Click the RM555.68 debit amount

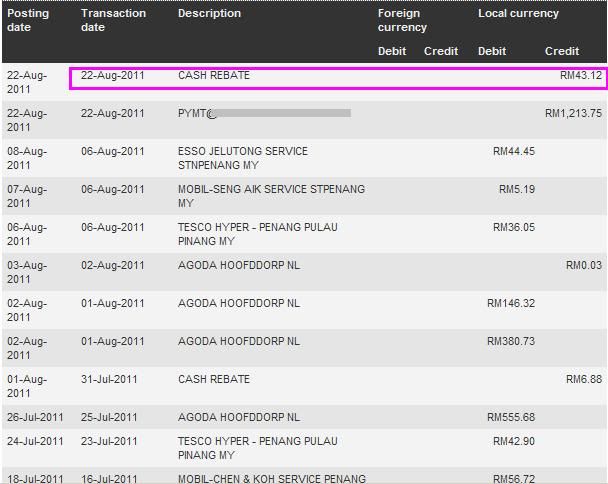coord(510,418)
